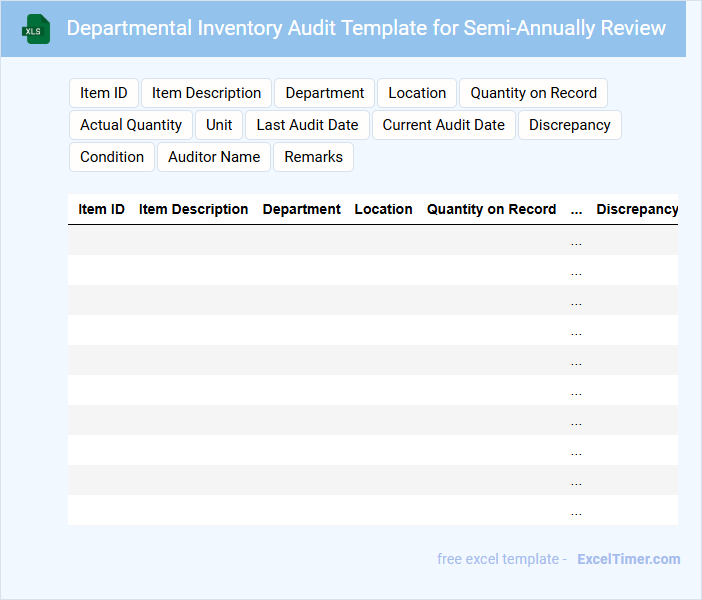Click the Current Audit Date tag
702x600 pixels.
click(x=443, y=125)
